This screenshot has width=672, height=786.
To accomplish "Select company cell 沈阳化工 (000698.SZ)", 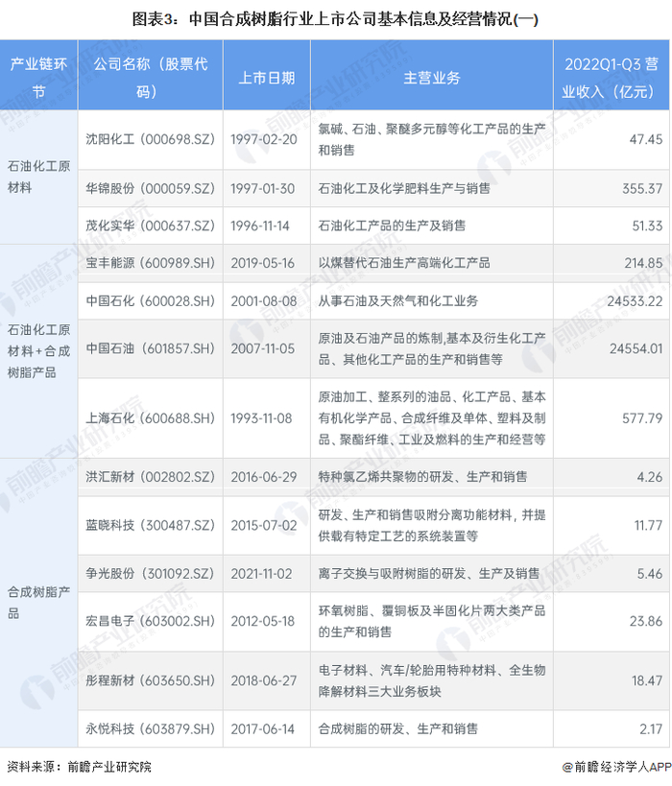I will 150,139.
